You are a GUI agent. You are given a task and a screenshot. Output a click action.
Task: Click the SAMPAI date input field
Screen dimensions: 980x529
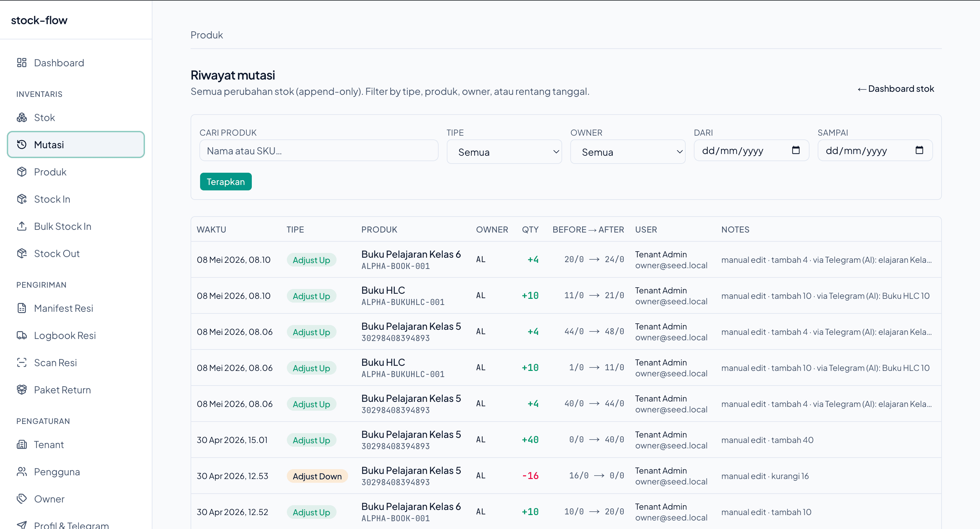click(875, 151)
